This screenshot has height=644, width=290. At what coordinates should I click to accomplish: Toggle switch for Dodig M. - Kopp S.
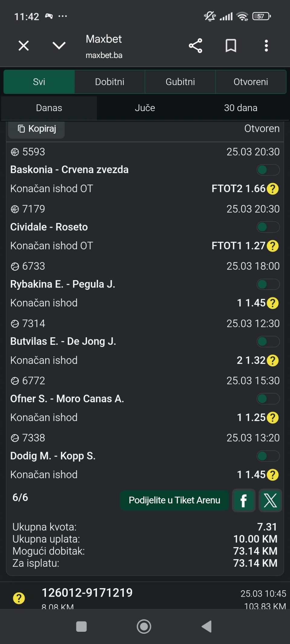268,456
